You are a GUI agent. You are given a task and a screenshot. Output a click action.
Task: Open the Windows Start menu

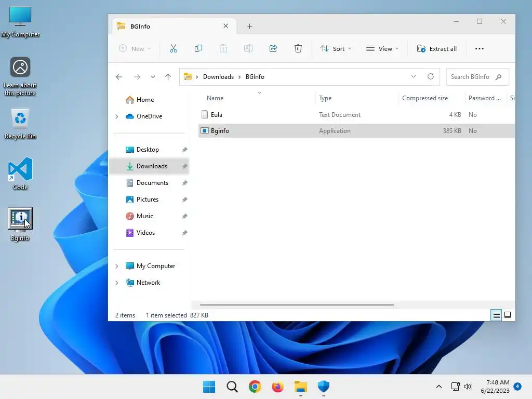209,387
